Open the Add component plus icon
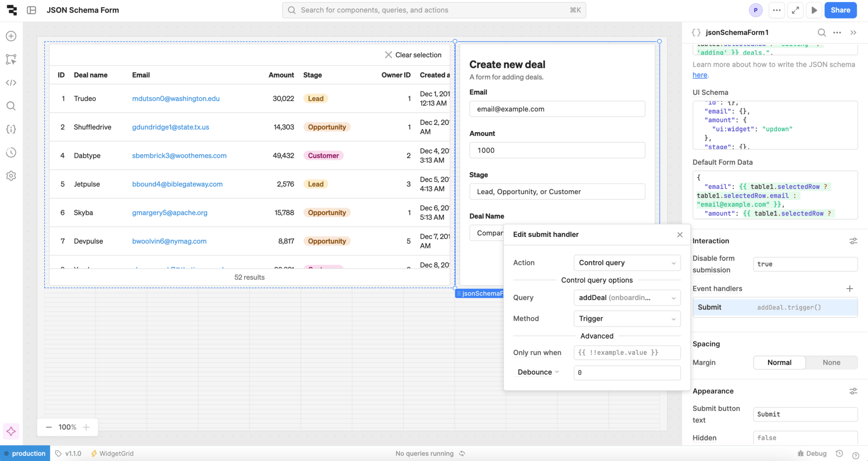This screenshot has width=868, height=461. pyautogui.click(x=11, y=36)
